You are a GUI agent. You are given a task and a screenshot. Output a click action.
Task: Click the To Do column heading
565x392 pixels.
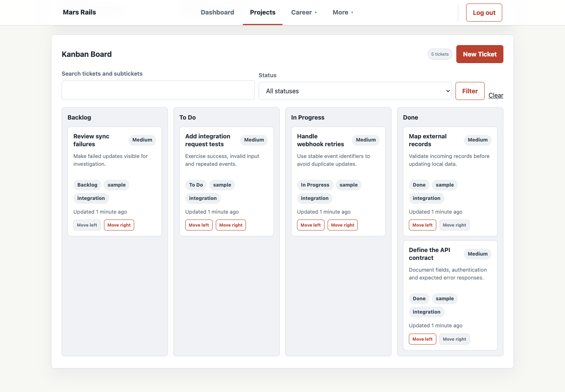[x=188, y=118]
